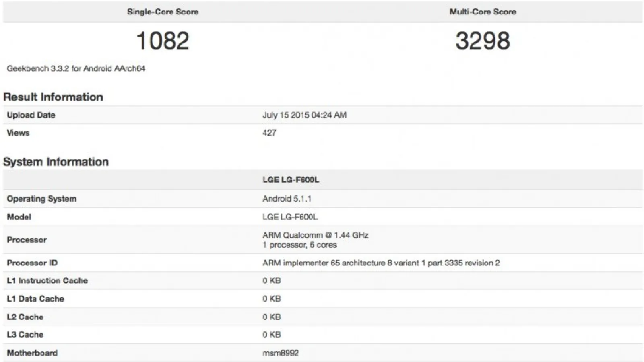Click the Views label
Image resolution: width=644 pixels, height=362 pixels.
pos(18,133)
